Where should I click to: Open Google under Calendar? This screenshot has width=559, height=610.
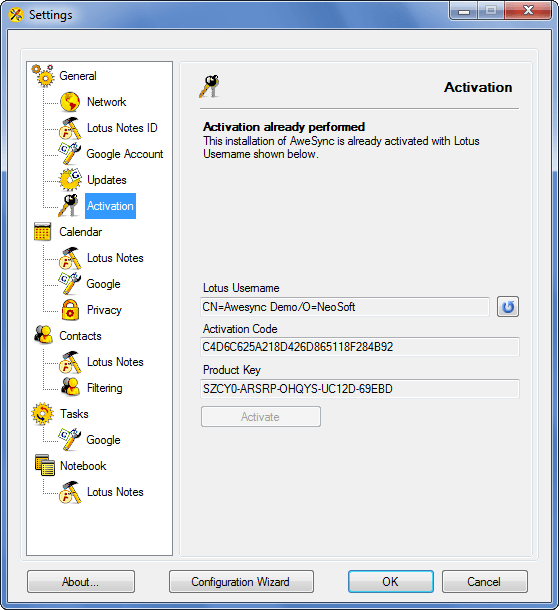[103, 284]
